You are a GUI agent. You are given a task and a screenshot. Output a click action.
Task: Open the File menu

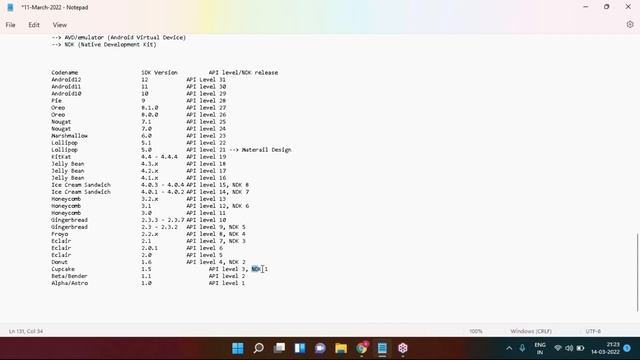coord(10,25)
